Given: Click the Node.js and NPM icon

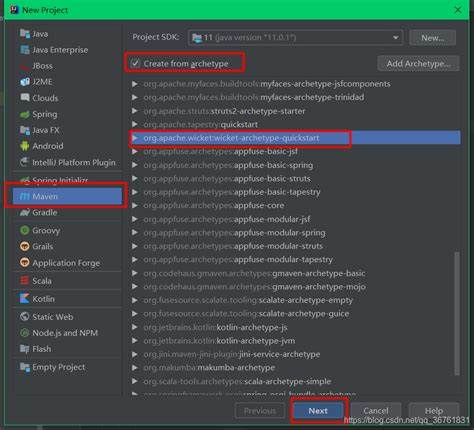Looking at the screenshot, I should pos(25,333).
